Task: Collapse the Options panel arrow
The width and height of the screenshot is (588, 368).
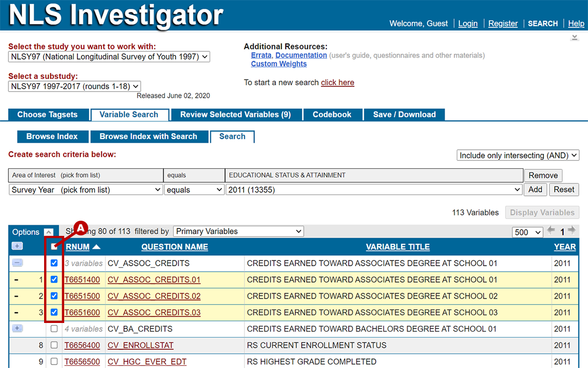Action: click(x=48, y=232)
